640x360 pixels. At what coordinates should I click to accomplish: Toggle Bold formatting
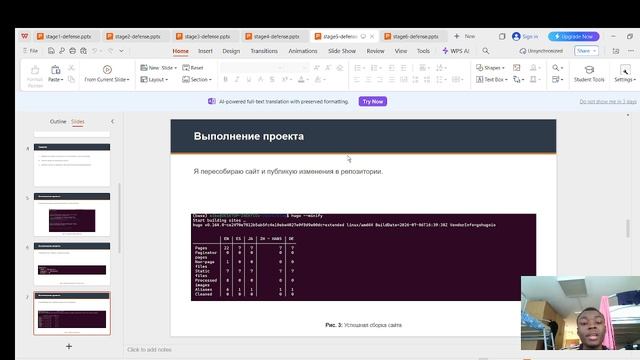tap(225, 80)
